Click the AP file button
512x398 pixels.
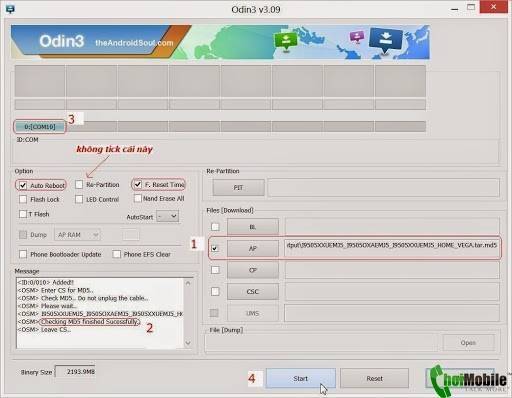click(253, 249)
